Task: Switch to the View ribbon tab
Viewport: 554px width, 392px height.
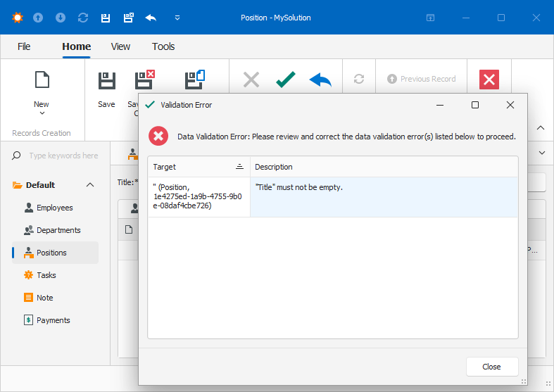Action: pyautogui.click(x=120, y=46)
